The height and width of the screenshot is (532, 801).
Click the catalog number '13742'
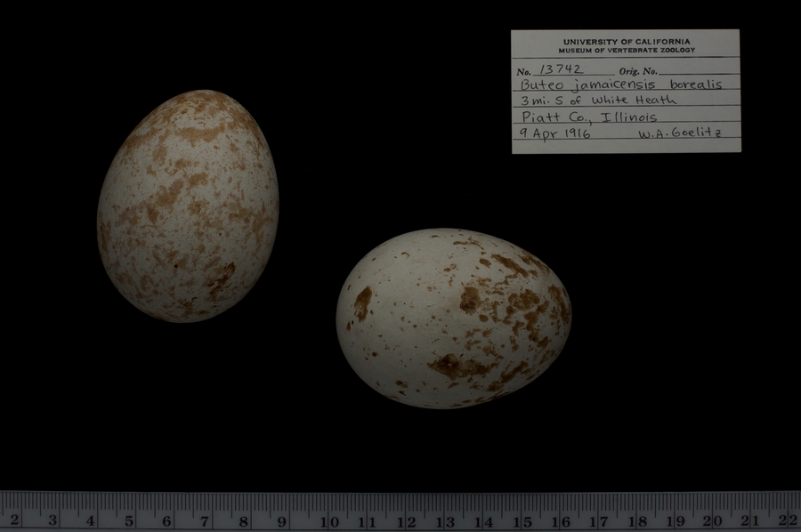[561, 69]
